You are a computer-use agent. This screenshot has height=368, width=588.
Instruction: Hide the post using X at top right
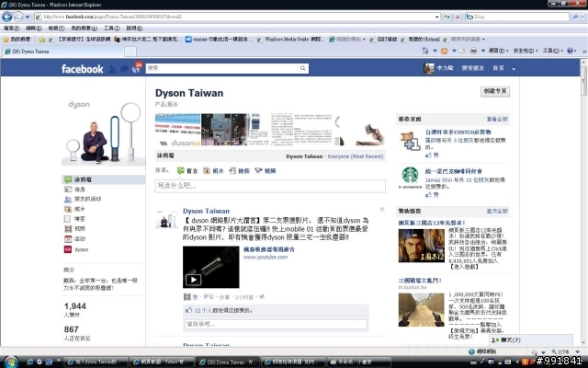click(382, 209)
